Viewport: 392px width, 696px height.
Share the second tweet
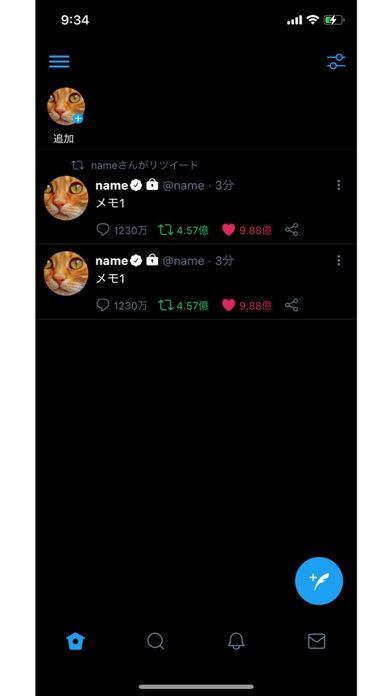pos(292,305)
